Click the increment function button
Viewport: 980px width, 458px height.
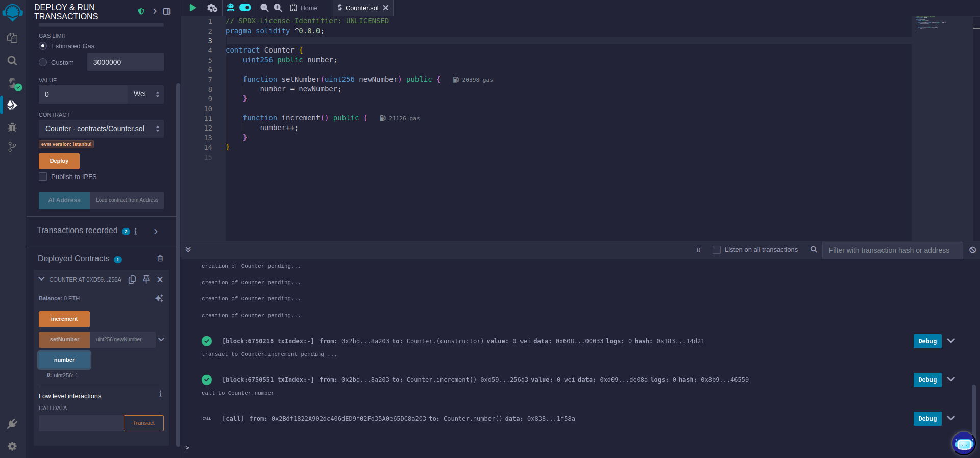[x=64, y=319]
